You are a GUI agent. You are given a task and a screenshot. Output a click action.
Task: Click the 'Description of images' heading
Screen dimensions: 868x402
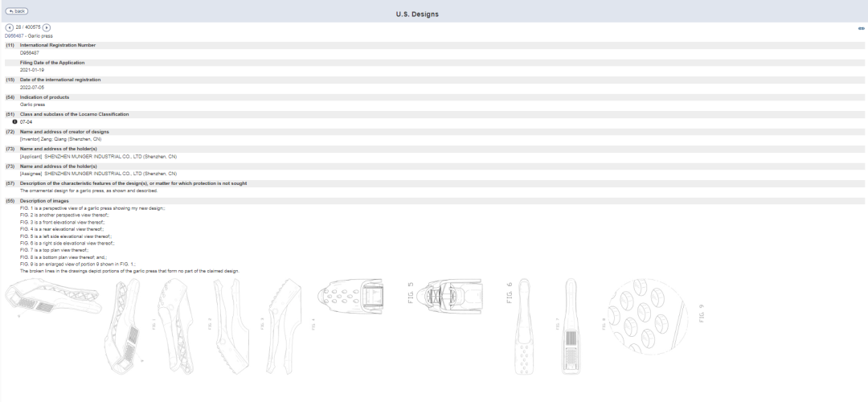tap(44, 201)
